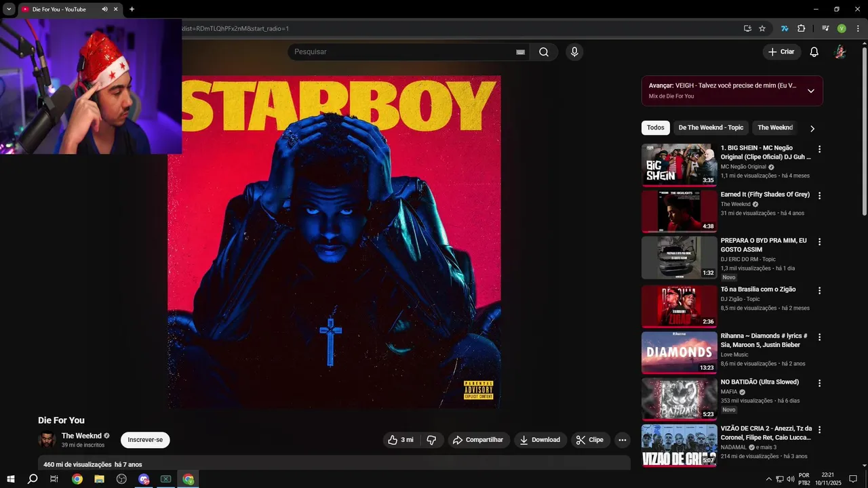Create a Clipe from the video
The height and width of the screenshot is (488, 868).
tap(590, 440)
